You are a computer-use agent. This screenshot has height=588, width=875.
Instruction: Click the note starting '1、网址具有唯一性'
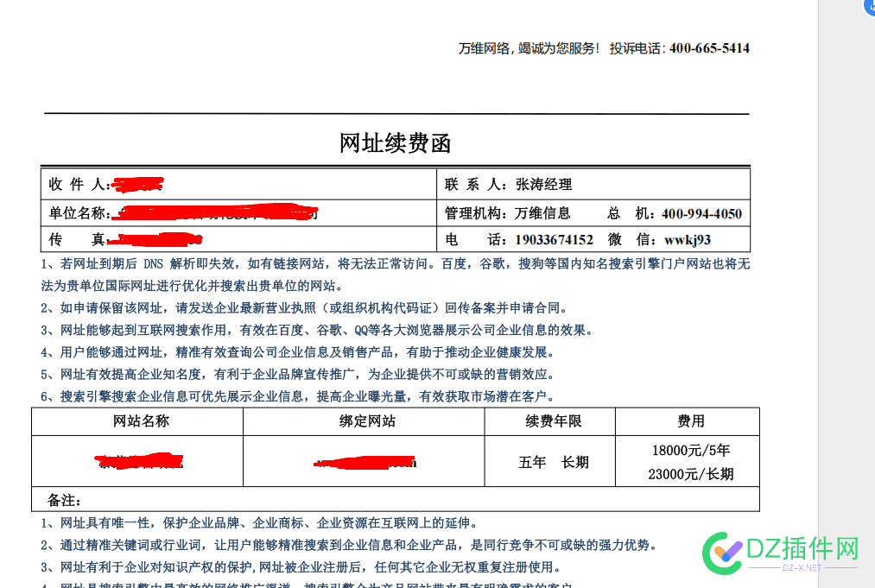(x=260, y=522)
